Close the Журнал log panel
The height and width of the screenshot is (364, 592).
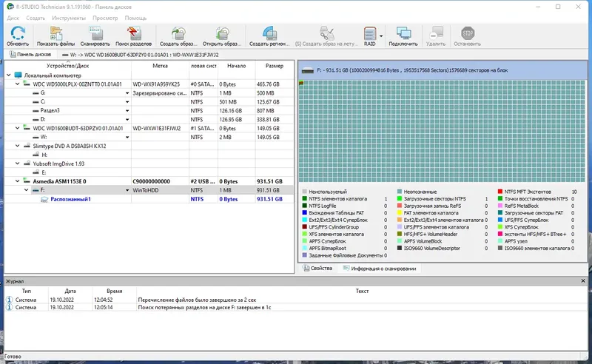point(583,281)
